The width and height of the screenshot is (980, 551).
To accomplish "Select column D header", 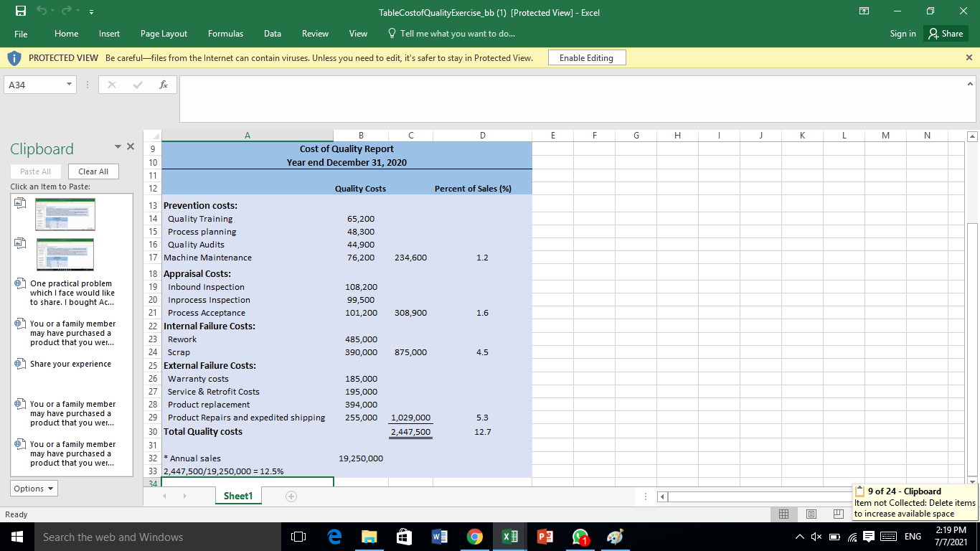I will tap(482, 135).
